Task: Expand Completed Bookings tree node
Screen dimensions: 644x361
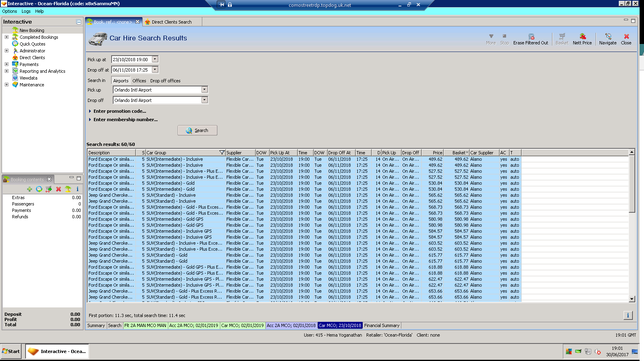Action: [6, 37]
